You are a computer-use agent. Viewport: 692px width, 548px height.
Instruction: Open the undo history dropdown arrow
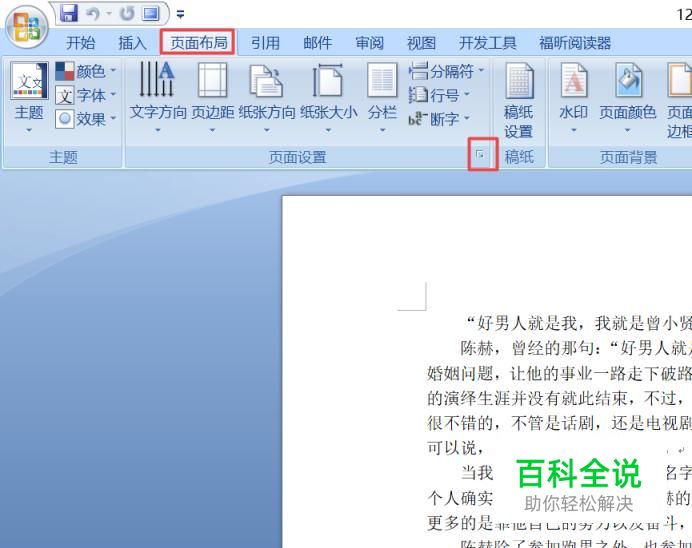coord(109,15)
